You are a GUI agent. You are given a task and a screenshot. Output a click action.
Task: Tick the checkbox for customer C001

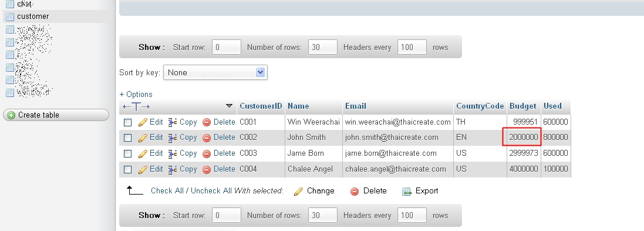click(x=128, y=122)
